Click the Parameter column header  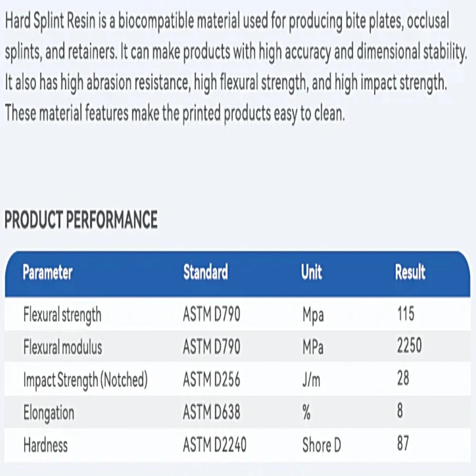click(48, 273)
